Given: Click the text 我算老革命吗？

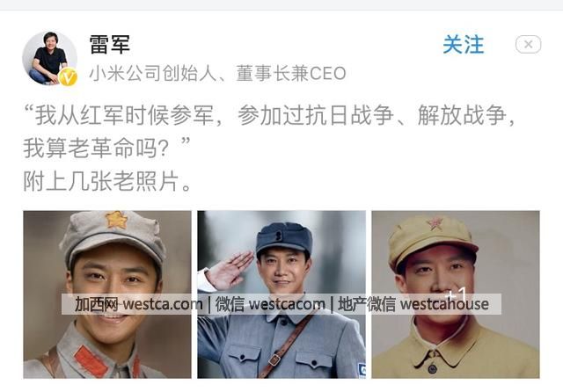Looking at the screenshot, I should tap(96, 149).
